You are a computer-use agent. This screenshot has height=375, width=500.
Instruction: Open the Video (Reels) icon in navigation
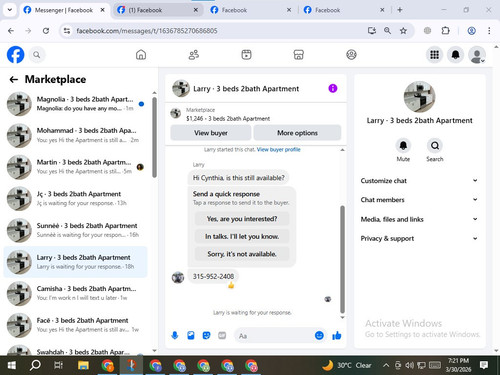(246, 55)
